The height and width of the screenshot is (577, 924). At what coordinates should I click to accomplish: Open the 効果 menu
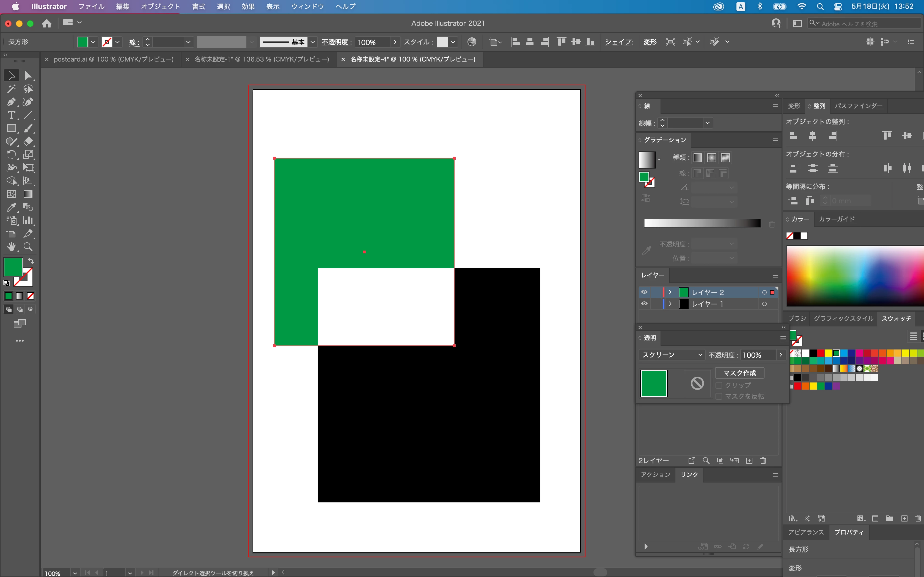248,7
